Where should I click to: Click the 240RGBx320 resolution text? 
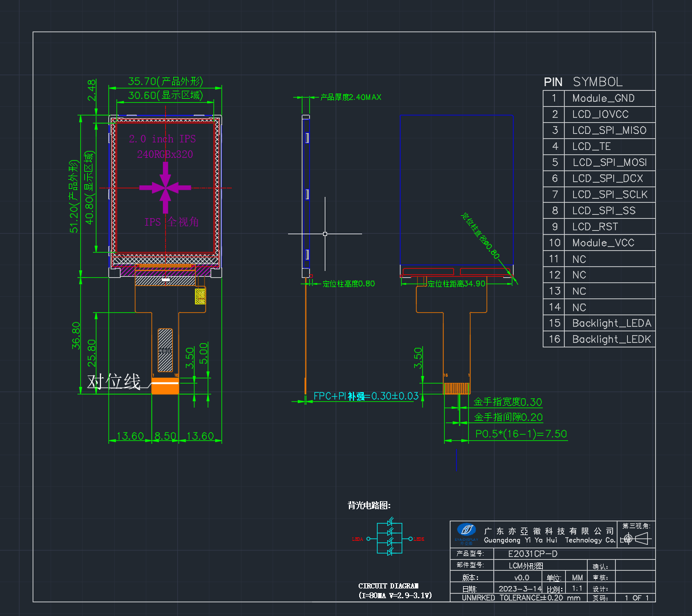click(x=165, y=154)
